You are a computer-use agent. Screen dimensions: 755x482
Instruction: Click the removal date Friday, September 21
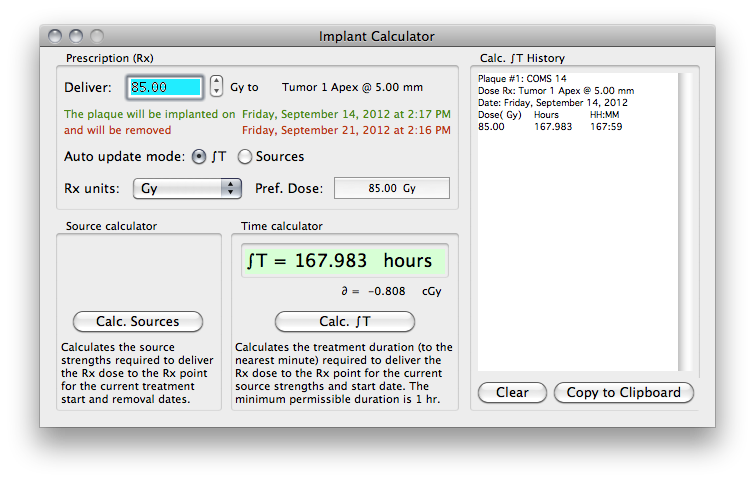pos(346,130)
